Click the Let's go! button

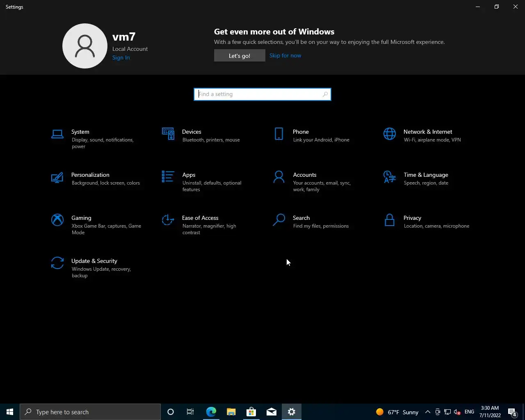coord(240,55)
